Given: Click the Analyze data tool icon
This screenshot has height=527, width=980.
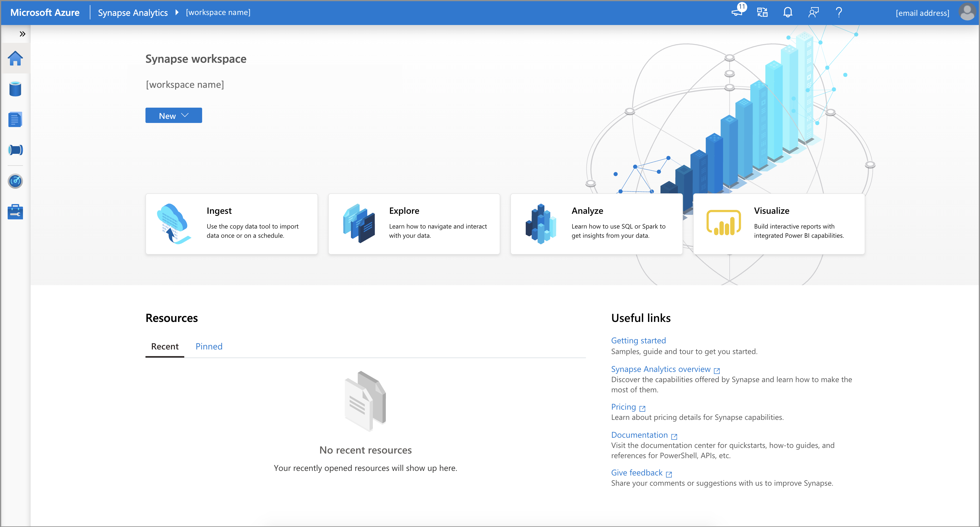Looking at the screenshot, I should [541, 226].
